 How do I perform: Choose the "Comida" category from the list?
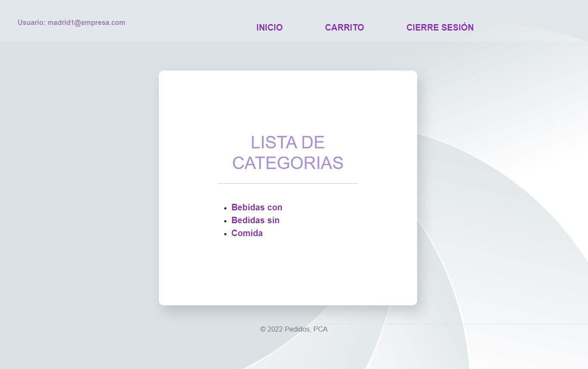point(247,233)
